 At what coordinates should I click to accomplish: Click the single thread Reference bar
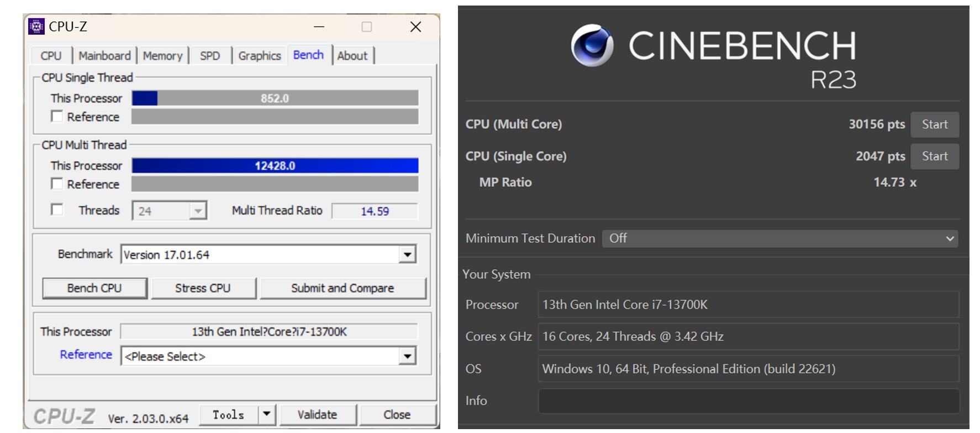[275, 117]
